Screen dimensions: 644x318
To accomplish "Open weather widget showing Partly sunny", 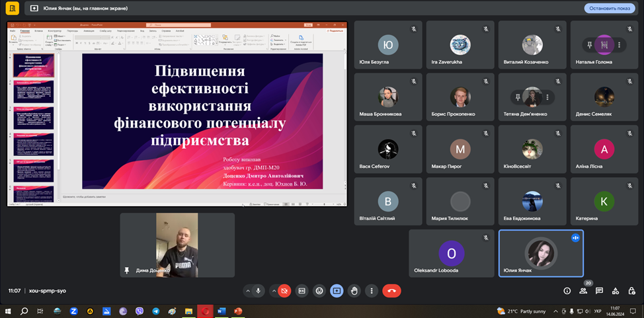I will 521,311.
